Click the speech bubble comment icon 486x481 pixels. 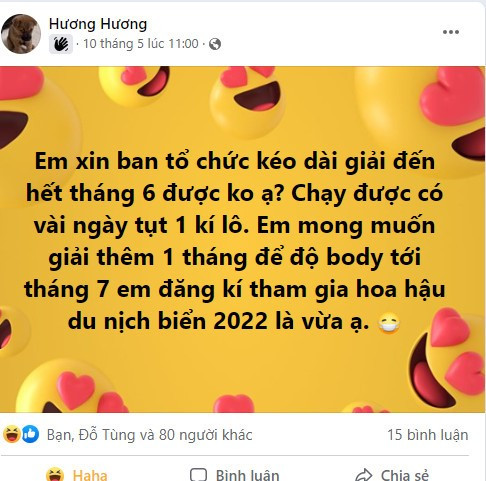tap(198, 475)
